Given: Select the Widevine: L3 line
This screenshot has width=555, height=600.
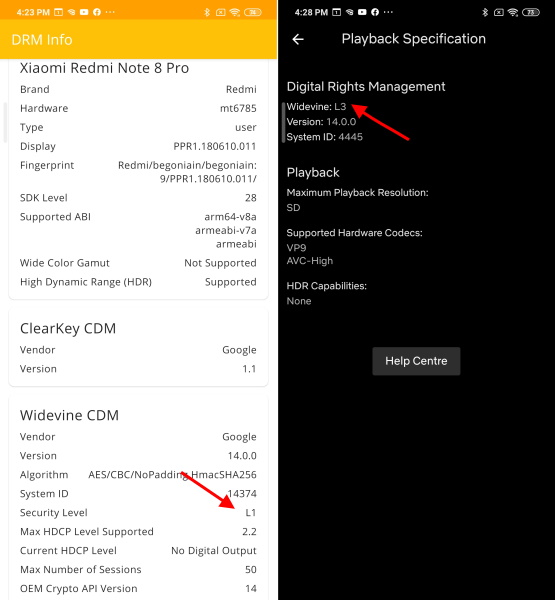Looking at the screenshot, I should click(x=316, y=107).
